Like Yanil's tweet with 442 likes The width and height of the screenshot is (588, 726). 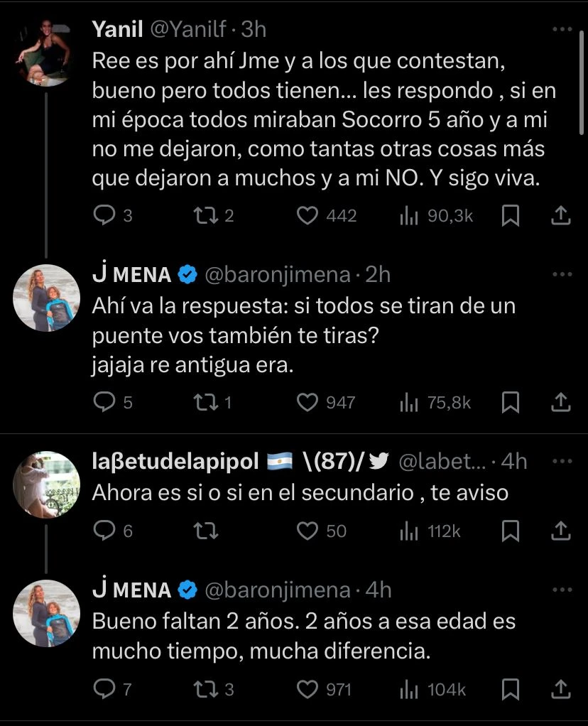point(307,216)
